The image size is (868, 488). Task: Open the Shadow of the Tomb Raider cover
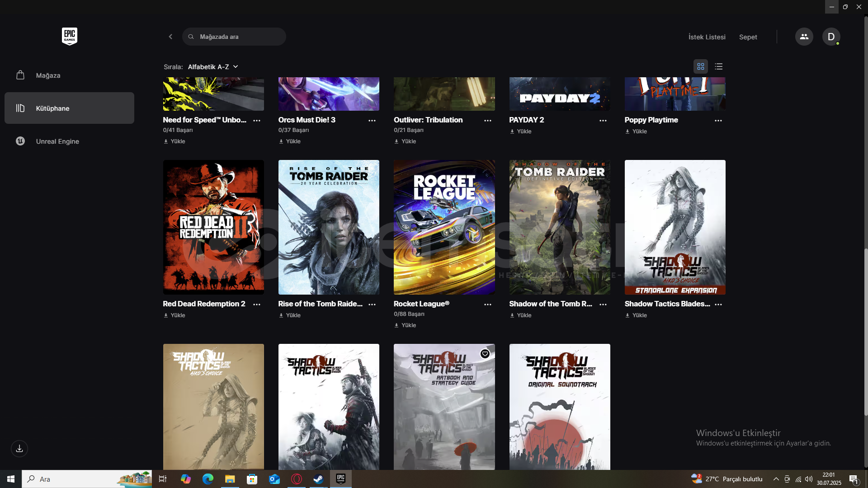[560, 227]
